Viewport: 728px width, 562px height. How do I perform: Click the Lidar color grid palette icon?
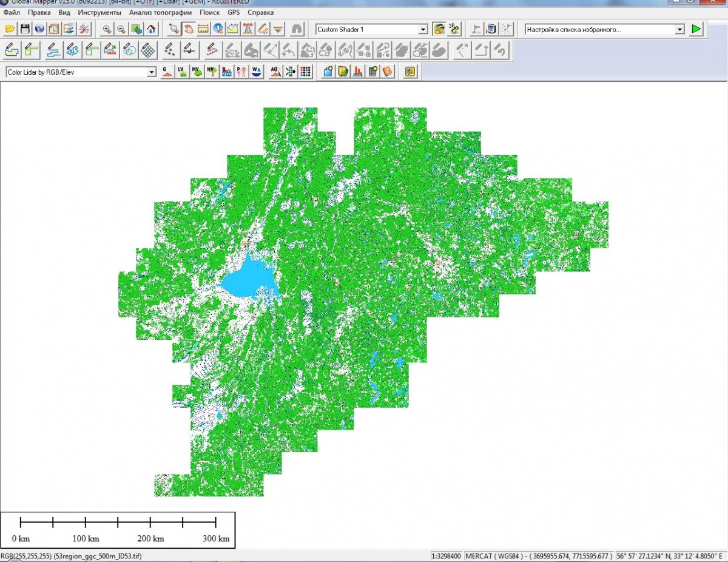coord(306,72)
